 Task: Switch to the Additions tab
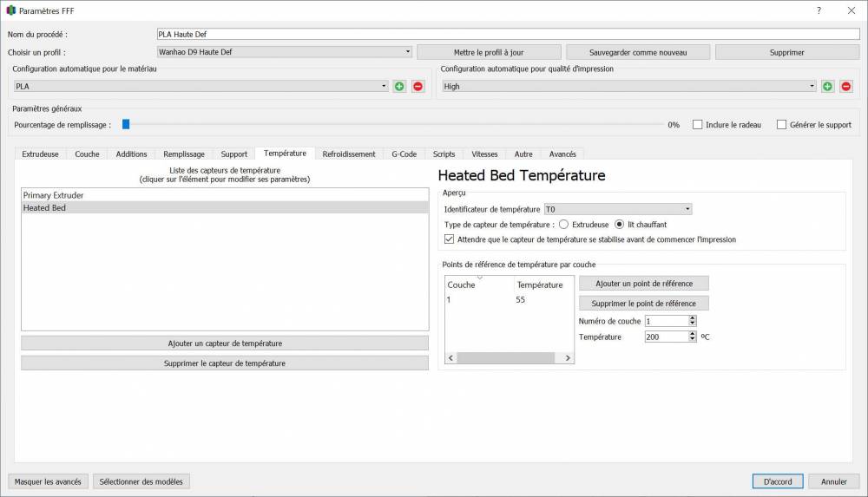point(131,154)
